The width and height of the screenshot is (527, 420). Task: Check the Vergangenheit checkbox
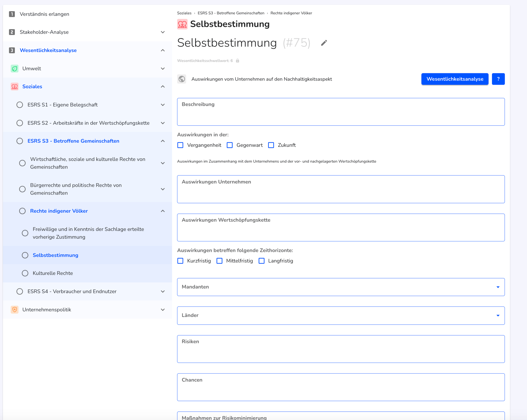tap(180, 145)
